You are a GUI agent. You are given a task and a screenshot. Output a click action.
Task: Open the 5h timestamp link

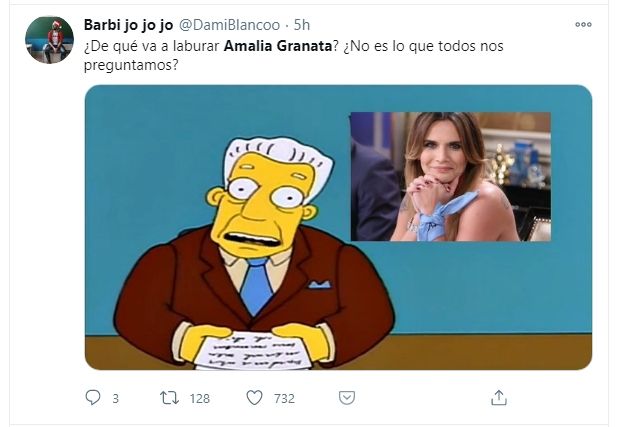coord(302,25)
